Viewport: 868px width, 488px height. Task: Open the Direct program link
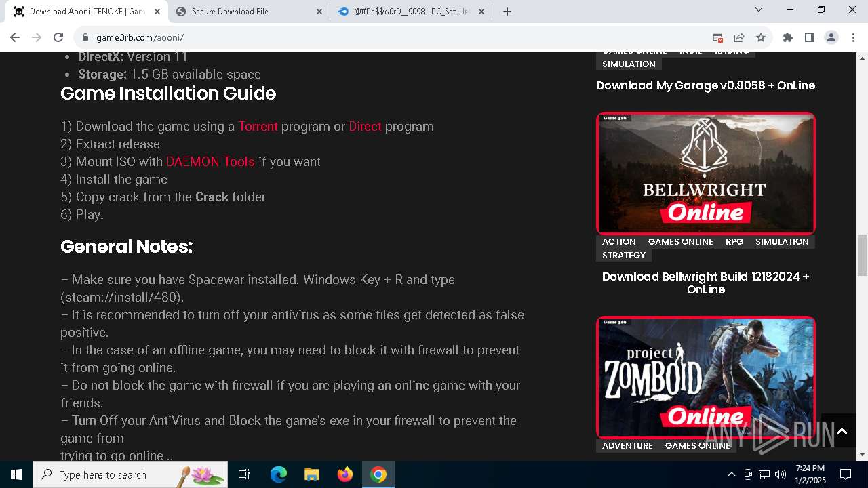click(365, 126)
